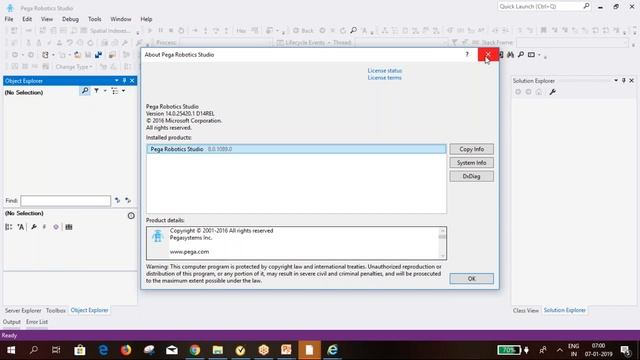Open the Change Type dropdown

74,67
